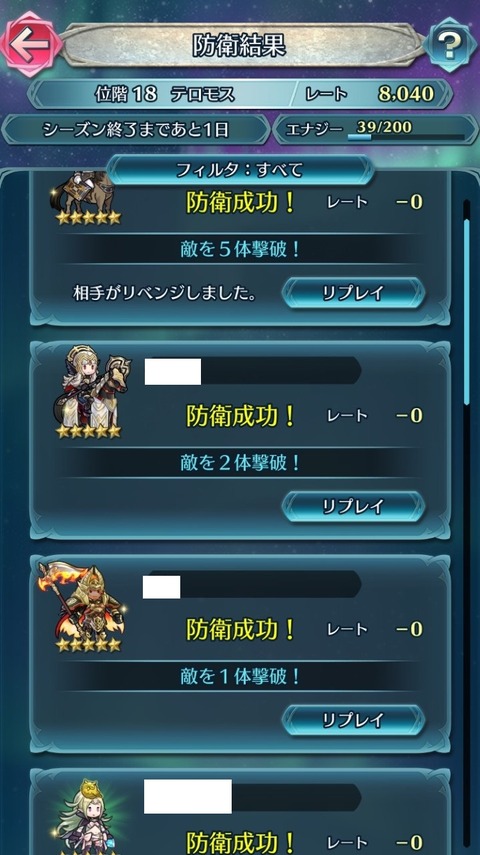Click the 位階 18 テロモス tier banner
480x855 pixels.
(x=165, y=94)
